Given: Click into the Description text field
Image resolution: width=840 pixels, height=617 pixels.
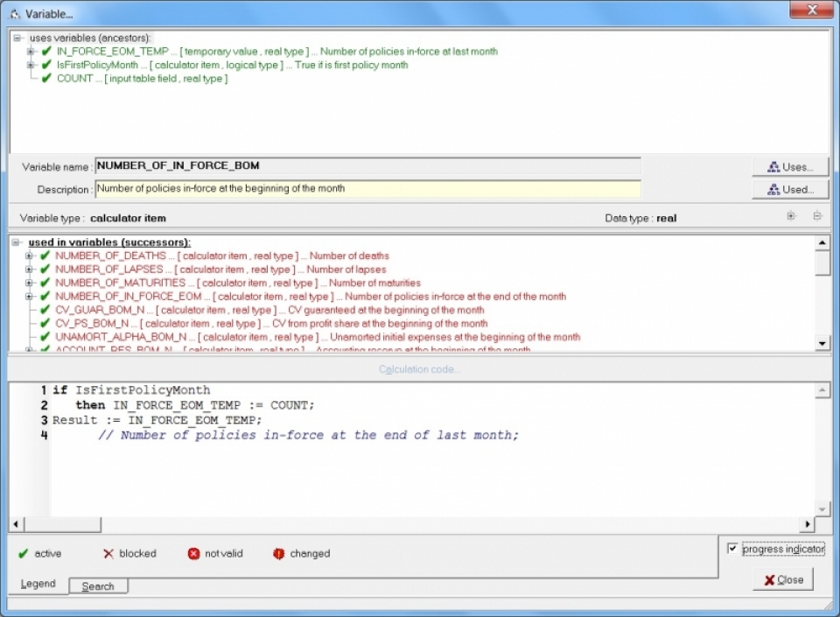Looking at the screenshot, I should (x=367, y=188).
